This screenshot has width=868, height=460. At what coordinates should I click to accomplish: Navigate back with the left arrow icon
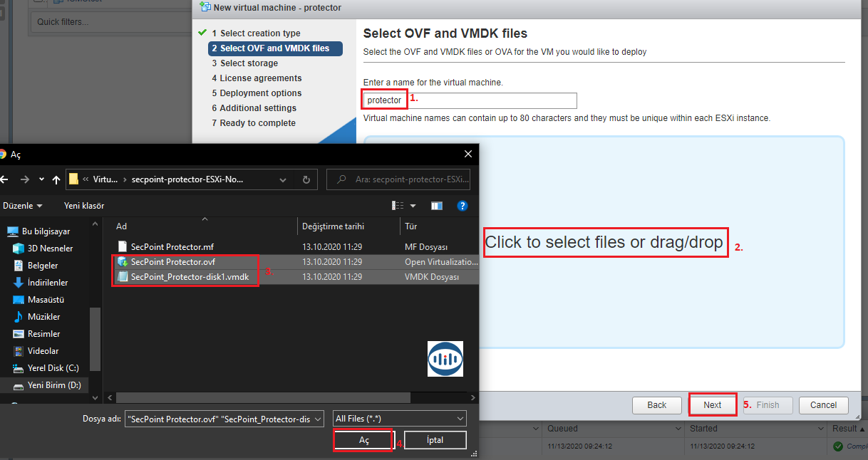click(4, 179)
